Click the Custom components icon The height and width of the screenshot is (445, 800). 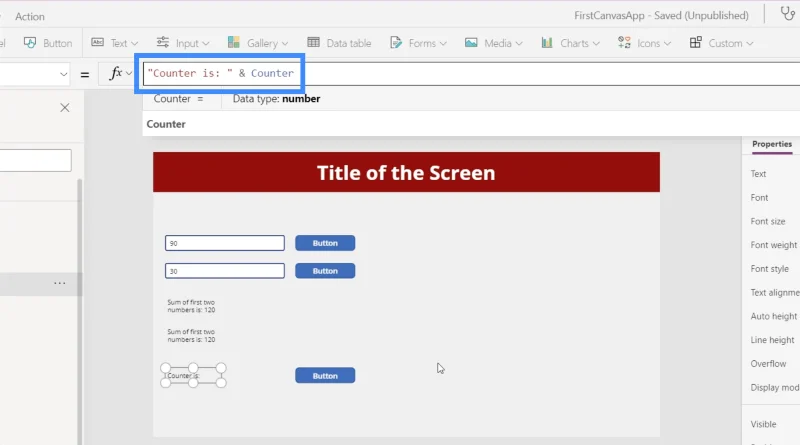pyautogui.click(x=695, y=42)
